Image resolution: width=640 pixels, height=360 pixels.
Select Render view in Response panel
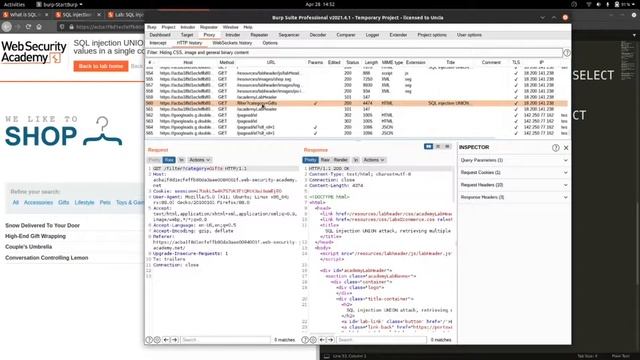click(x=341, y=160)
